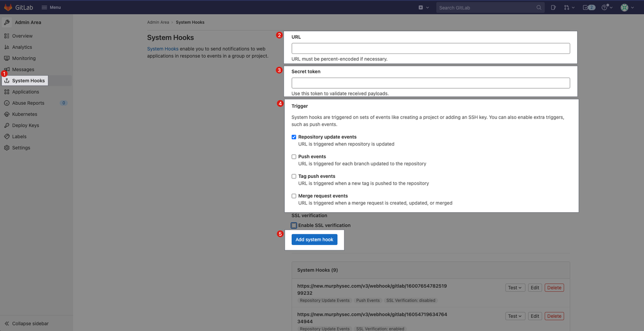Click the Add system hook button

314,239
